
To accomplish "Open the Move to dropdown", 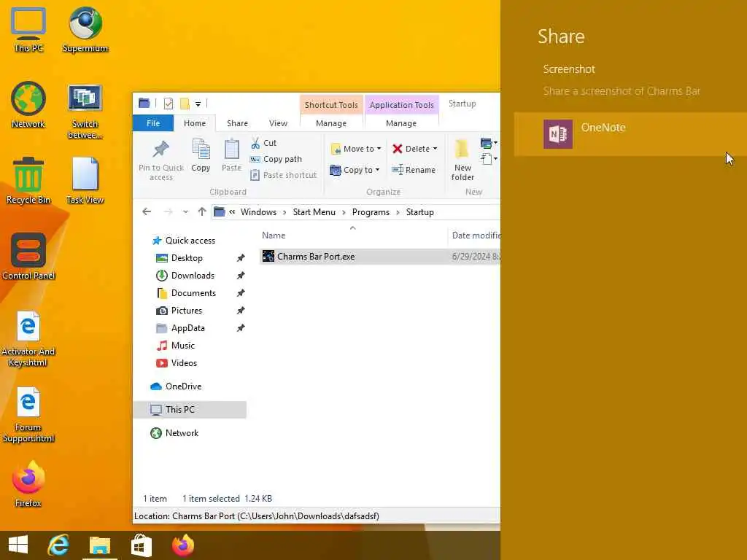I will point(356,149).
